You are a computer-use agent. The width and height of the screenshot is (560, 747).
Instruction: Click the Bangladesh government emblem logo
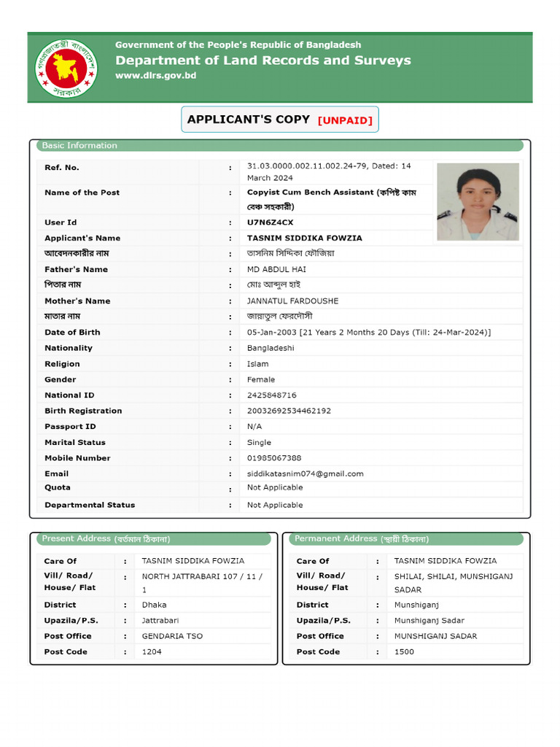tap(66, 69)
